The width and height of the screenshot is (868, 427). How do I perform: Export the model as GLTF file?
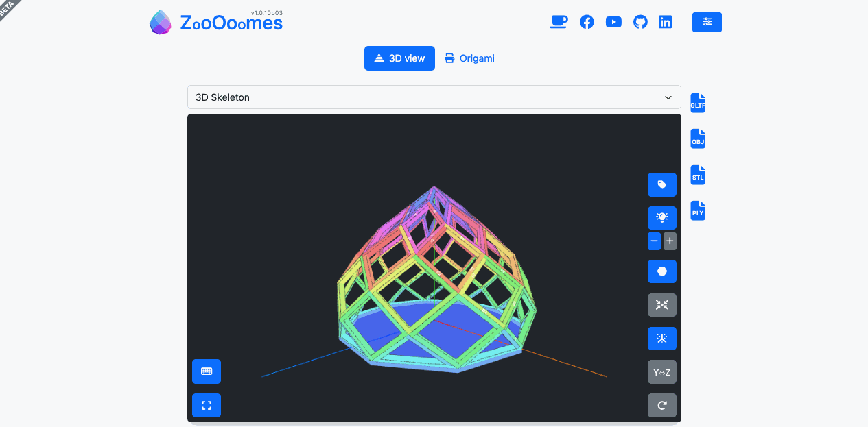click(698, 103)
